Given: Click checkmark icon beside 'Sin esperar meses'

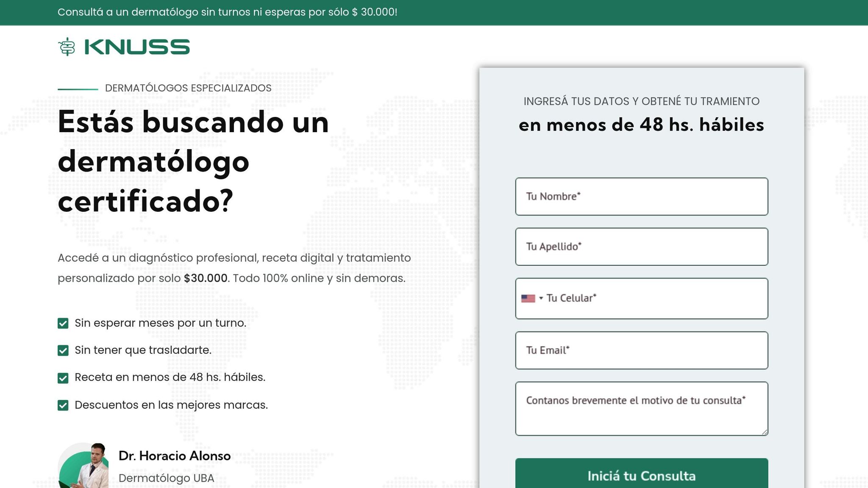Looking at the screenshot, I should [63, 323].
